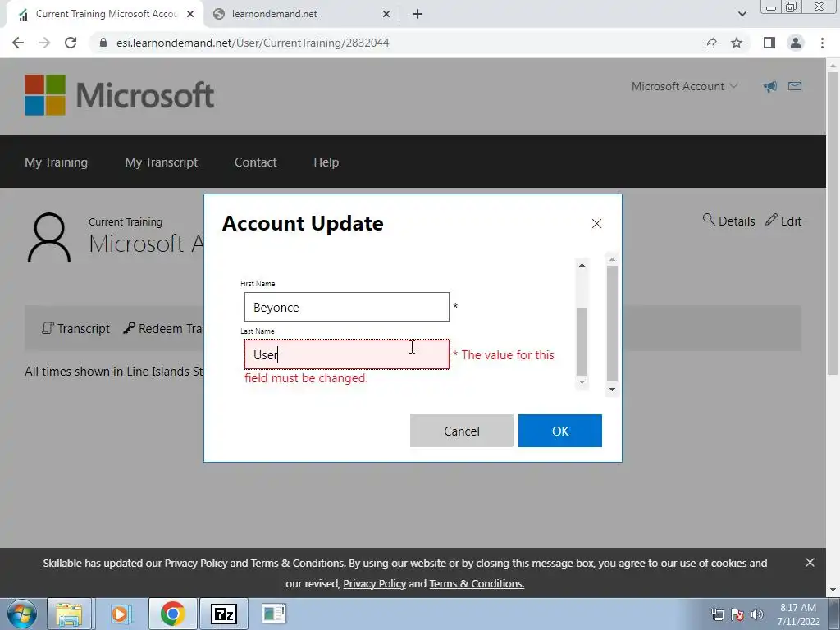Click the share page icon in address bar
840x630 pixels.
coord(710,43)
